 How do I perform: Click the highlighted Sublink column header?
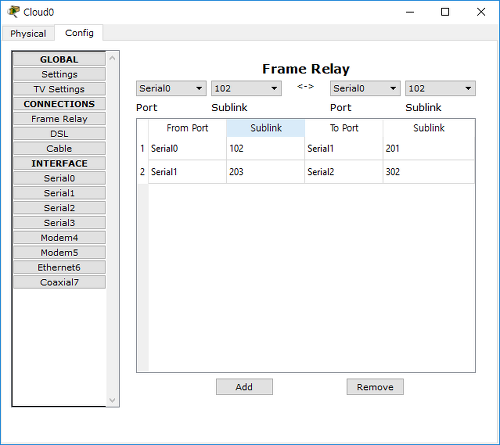(x=266, y=128)
